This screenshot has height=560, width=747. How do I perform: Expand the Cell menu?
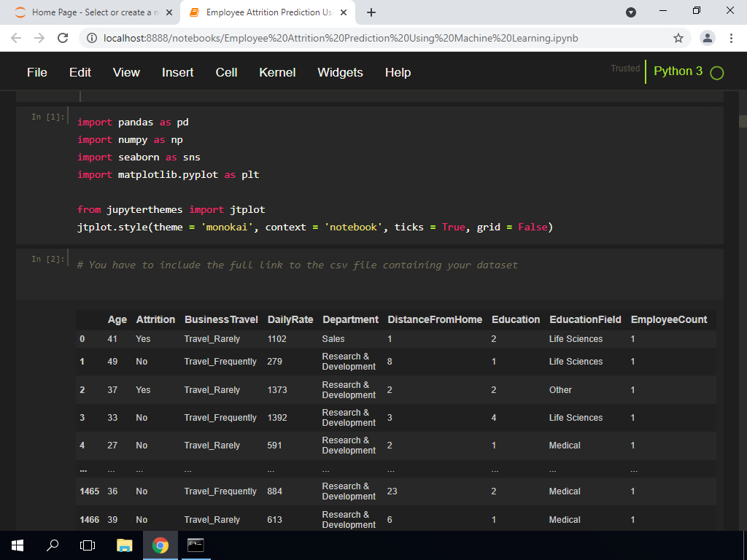point(226,72)
